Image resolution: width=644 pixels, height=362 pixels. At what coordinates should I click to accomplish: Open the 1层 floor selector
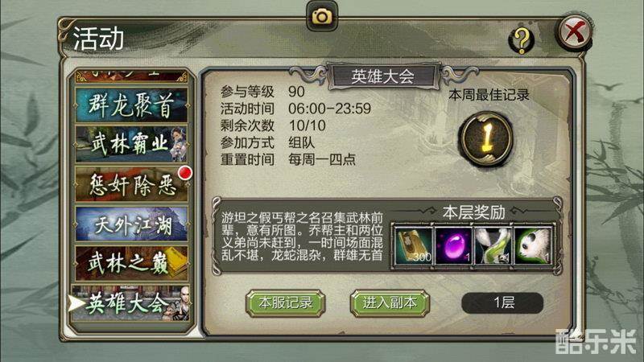tap(502, 303)
